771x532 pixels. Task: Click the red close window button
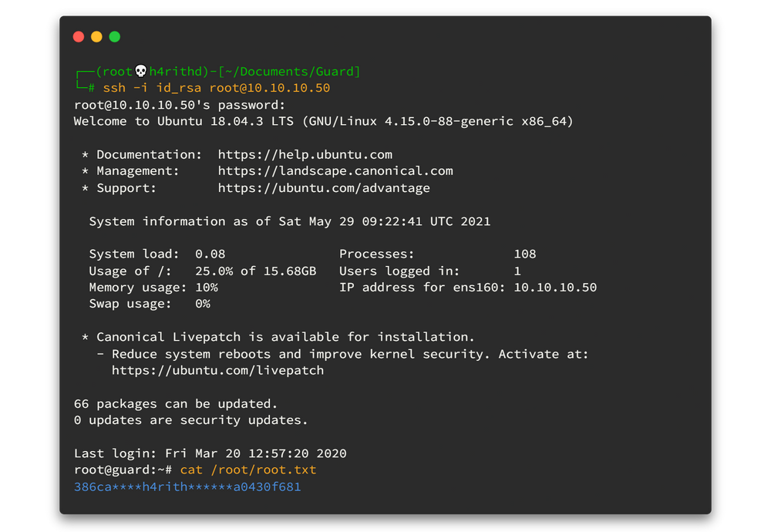[x=79, y=37]
